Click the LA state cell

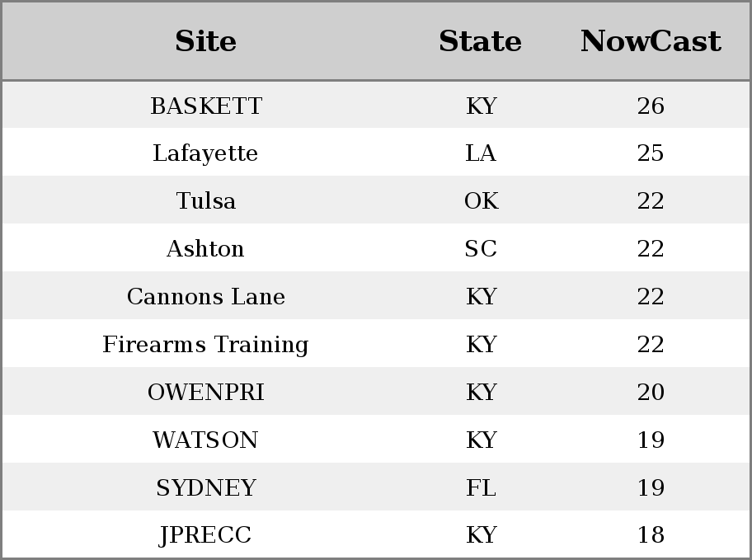coord(481,153)
